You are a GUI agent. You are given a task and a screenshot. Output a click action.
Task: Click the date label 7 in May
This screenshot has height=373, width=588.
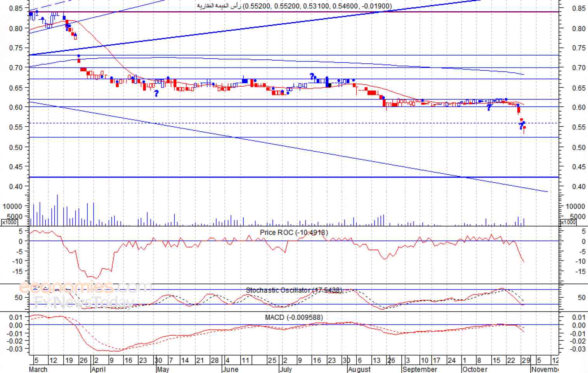(x=171, y=360)
